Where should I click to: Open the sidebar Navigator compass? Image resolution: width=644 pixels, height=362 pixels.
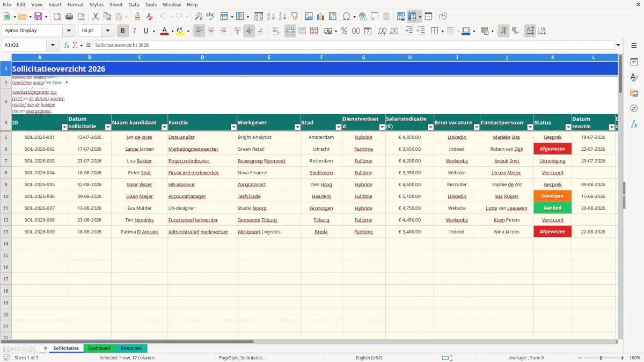pyautogui.click(x=634, y=108)
